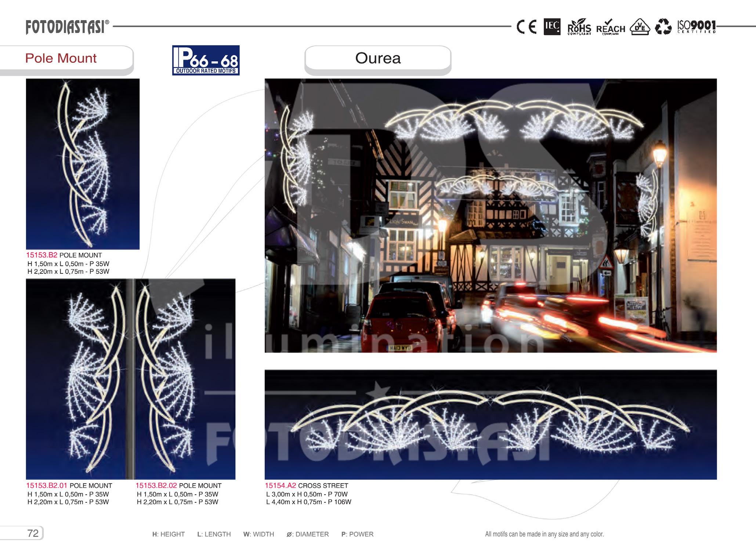The width and height of the screenshot is (756, 549).
Task: Open the double pole mount motif image
Action: 130,379
